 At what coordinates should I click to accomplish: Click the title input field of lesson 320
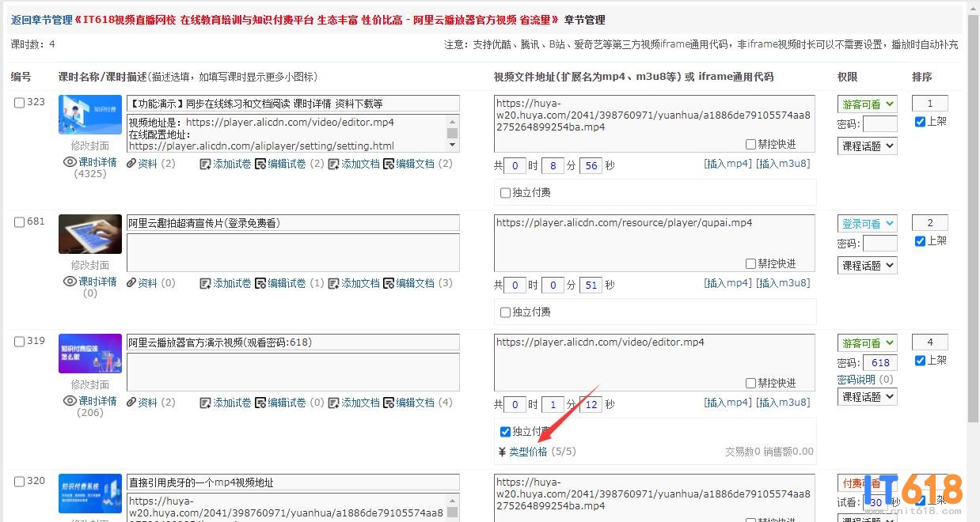(293, 482)
